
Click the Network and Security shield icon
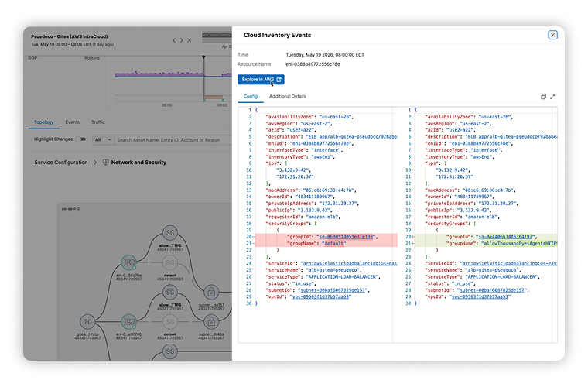[106, 163]
